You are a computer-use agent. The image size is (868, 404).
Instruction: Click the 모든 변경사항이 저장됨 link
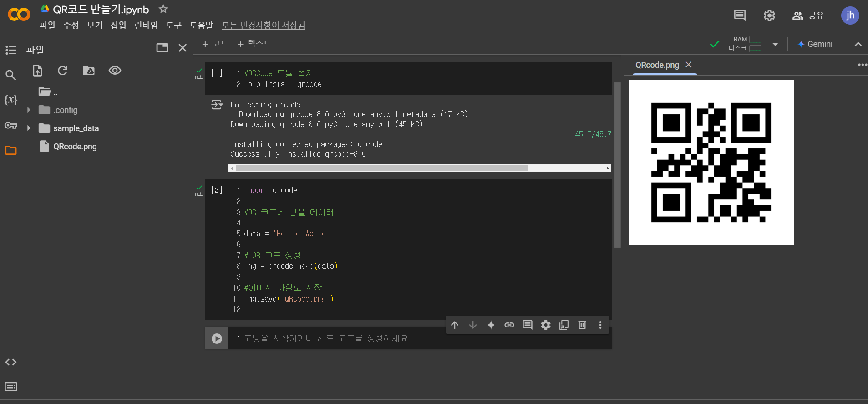pos(264,26)
